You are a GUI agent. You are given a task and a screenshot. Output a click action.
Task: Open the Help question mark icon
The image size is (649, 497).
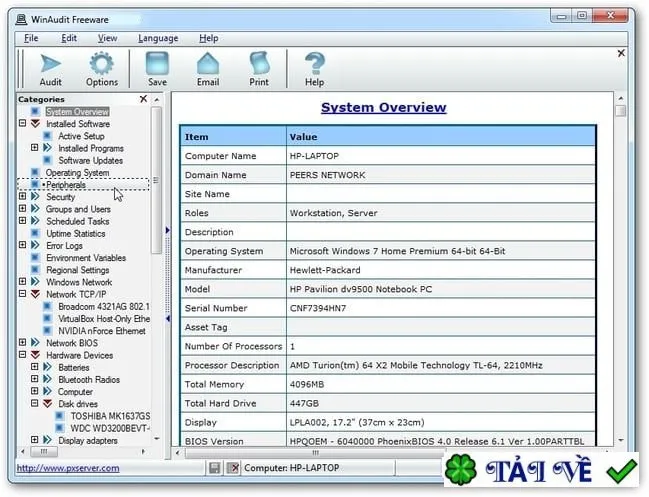click(315, 64)
